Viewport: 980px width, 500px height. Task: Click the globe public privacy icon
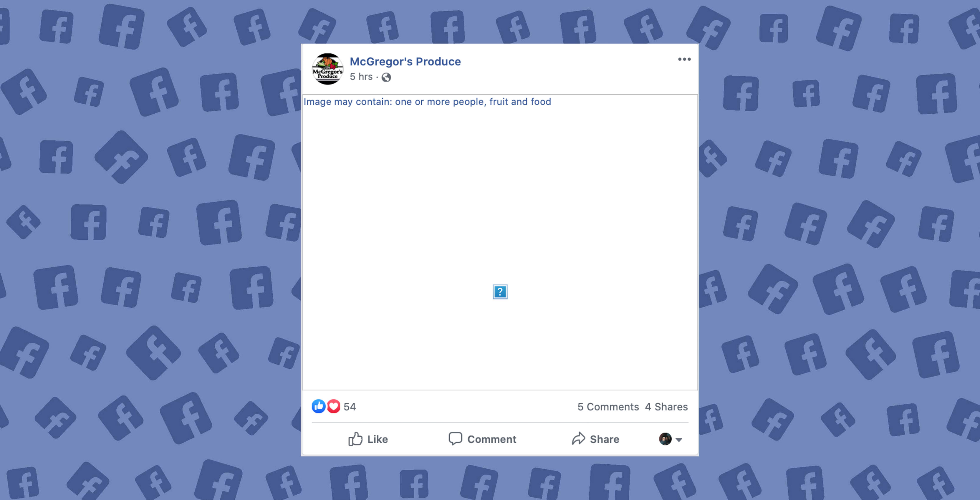pos(386,77)
